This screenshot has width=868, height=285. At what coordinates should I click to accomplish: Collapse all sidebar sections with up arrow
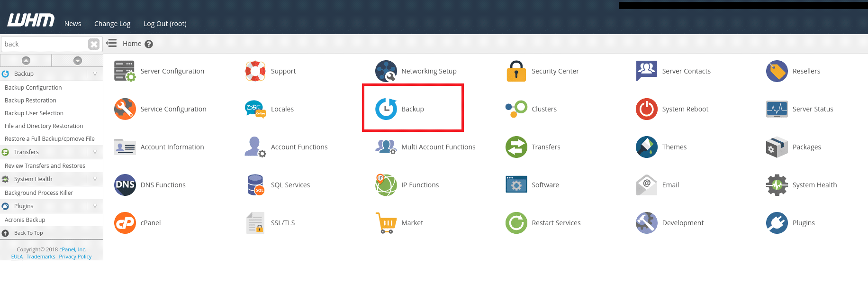pyautogui.click(x=26, y=60)
